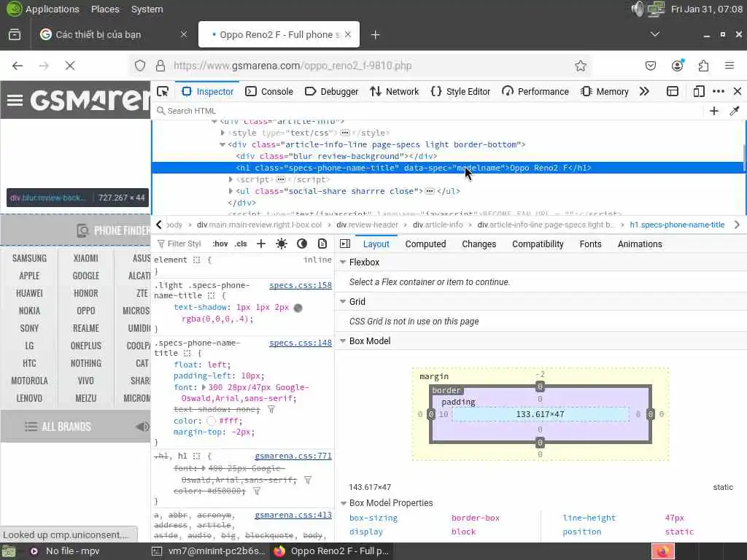Open specs.css:148 source link

coord(300,343)
